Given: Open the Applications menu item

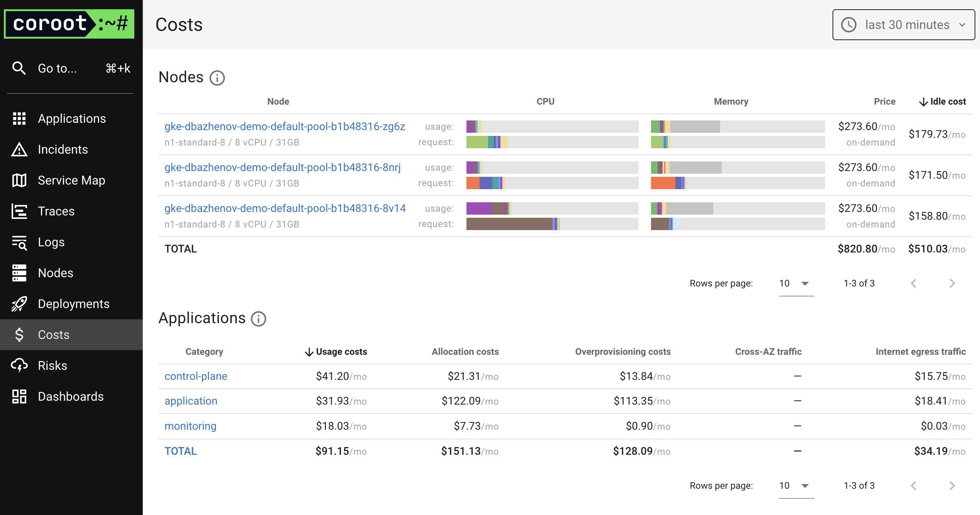Looking at the screenshot, I should (x=71, y=119).
